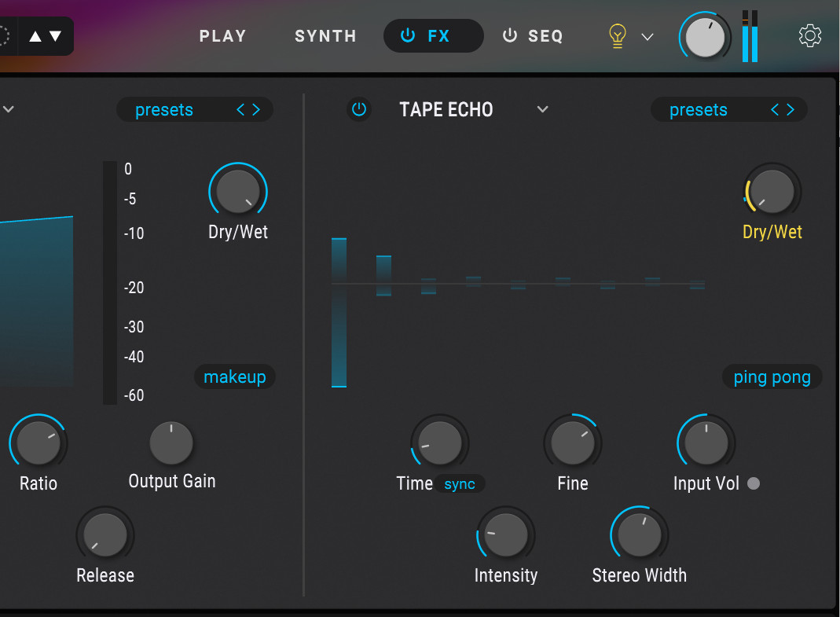Click the Release knob

[105, 535]
